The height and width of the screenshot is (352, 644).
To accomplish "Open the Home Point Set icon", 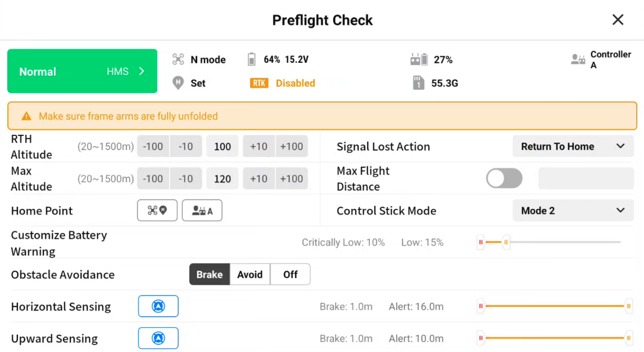I will click(178, 83).
